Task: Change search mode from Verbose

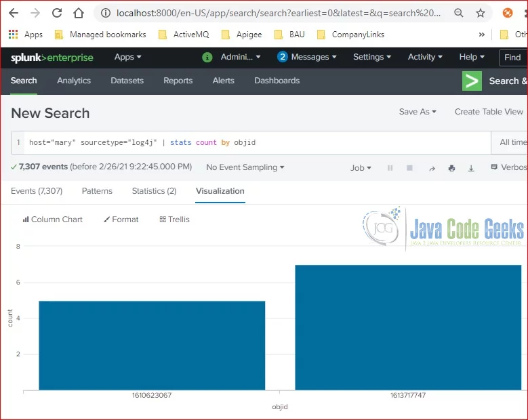Action: [509, 167]
